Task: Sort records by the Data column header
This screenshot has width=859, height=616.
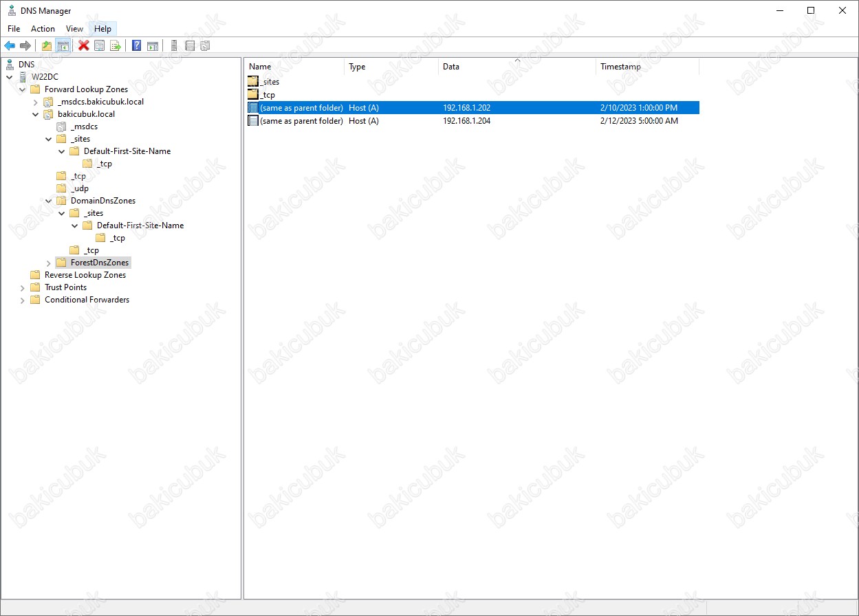Action: point(517,67)
